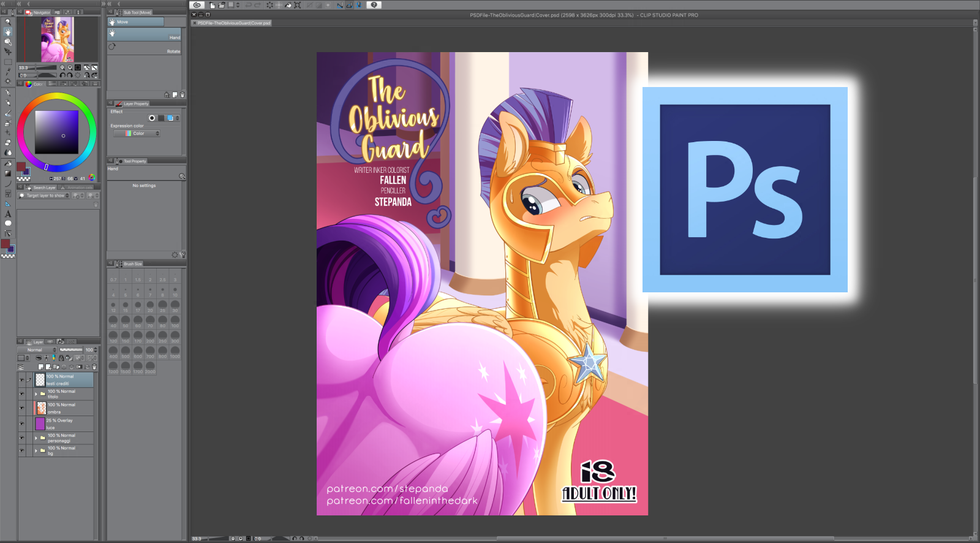Select the Airbrush tool
Image resolution: width=980 pixels, height=543 pixels.
(8, 123)
